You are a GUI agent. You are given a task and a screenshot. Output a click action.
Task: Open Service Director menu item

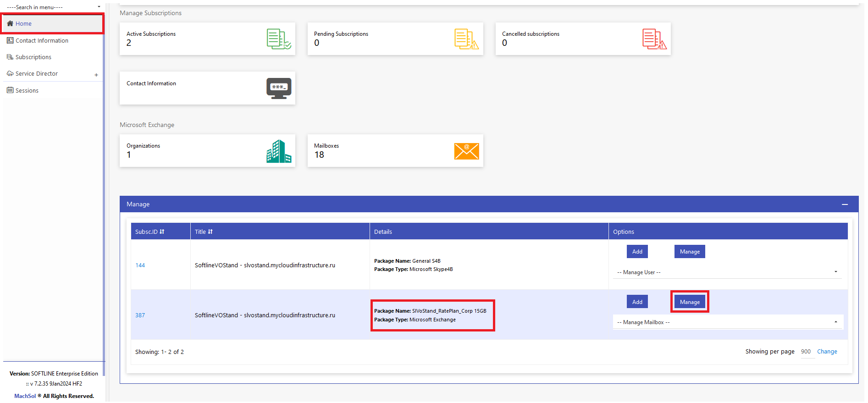click(x=37, y=73)
